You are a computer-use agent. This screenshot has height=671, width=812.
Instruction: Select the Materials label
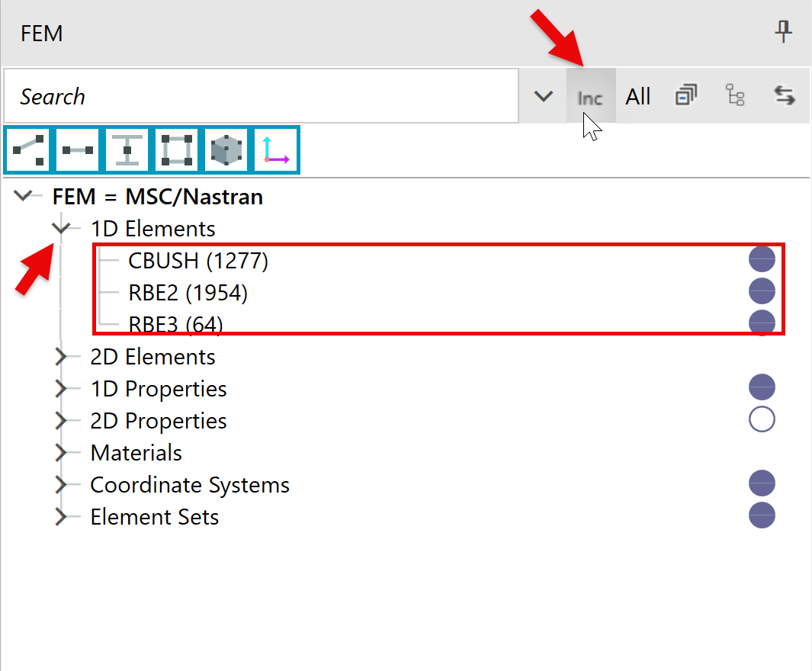pyautogui.click(x=136, y=453)
